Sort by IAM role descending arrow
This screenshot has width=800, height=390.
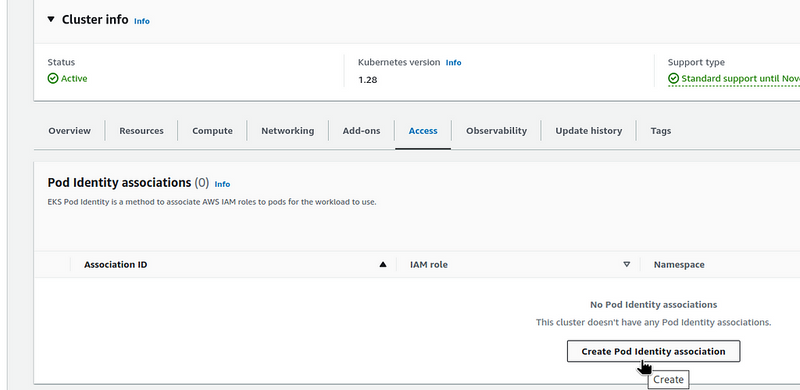[x=627, y=264]
